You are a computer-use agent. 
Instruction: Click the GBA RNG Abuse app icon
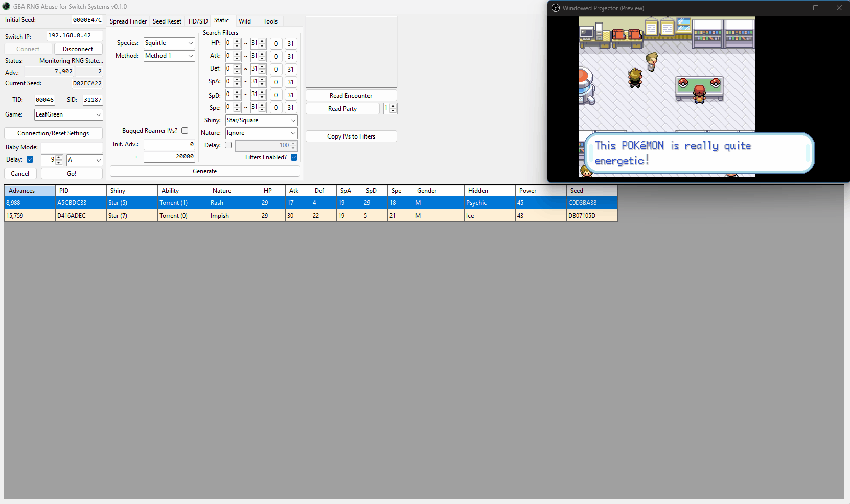(6, 7)
